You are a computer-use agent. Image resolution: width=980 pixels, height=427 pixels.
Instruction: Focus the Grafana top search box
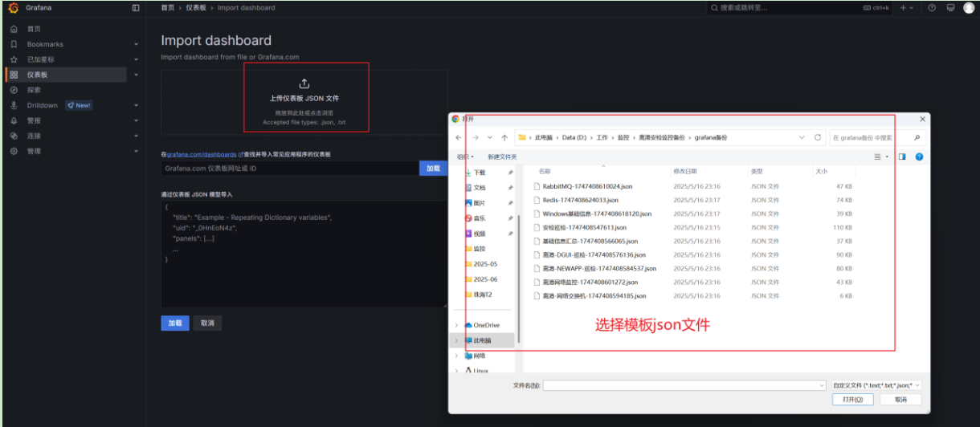[x=801, y=8]
